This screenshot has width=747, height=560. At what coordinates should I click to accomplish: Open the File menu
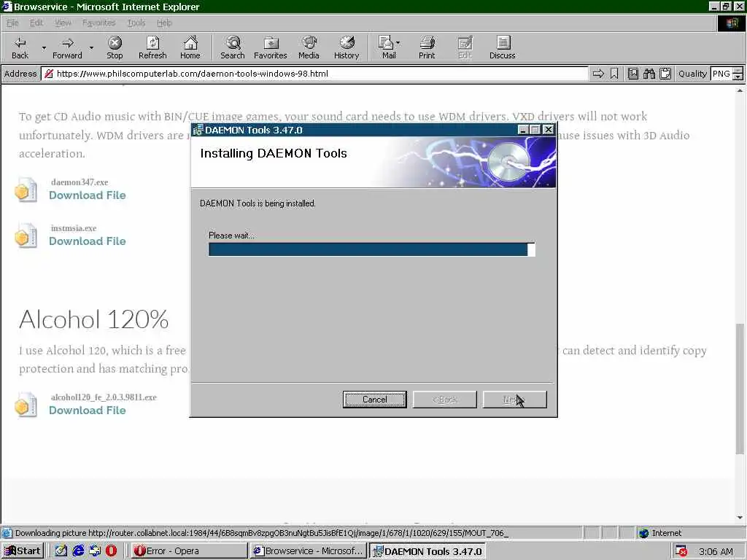point(12,23)
